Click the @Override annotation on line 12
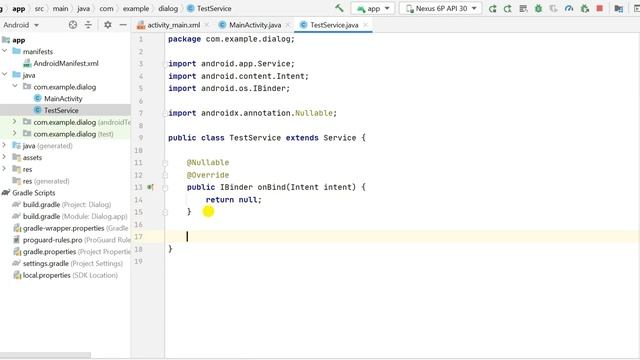Screen dimensions: 640x360 click(x=208, y=175)
